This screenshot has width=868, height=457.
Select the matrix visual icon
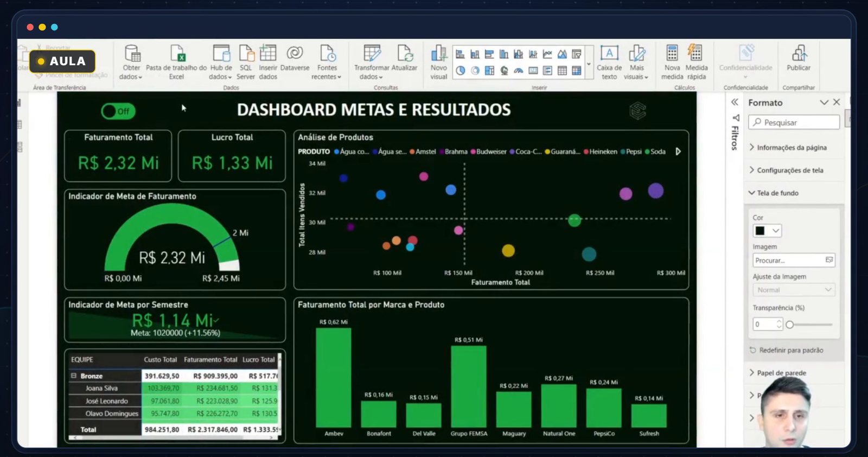(x=577, y=71)
